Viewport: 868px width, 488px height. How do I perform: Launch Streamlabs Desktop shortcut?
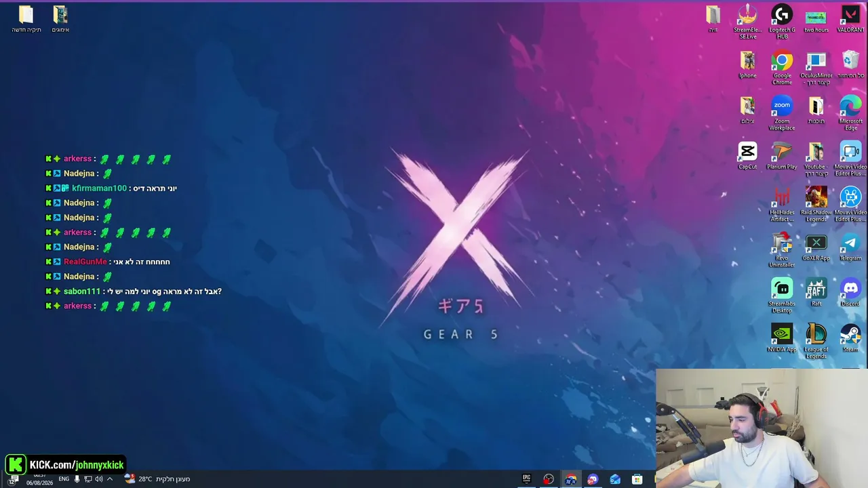click(782, 296)
